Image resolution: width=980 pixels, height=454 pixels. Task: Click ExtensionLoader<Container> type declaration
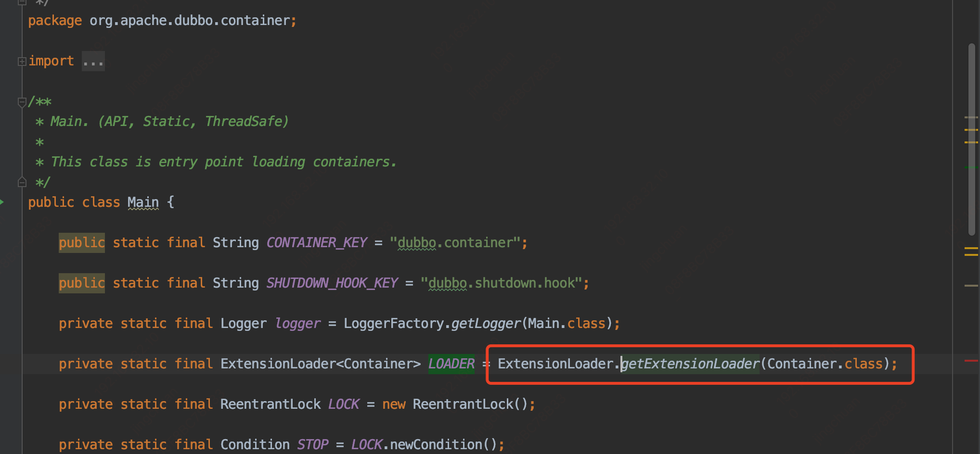(x=321, y=364)
